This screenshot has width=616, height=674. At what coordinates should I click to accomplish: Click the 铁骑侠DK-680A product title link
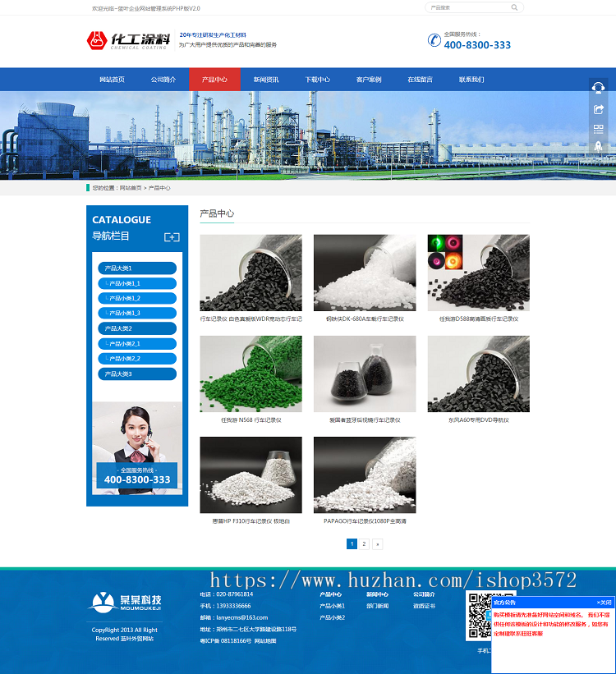click(x=365, y=319)
